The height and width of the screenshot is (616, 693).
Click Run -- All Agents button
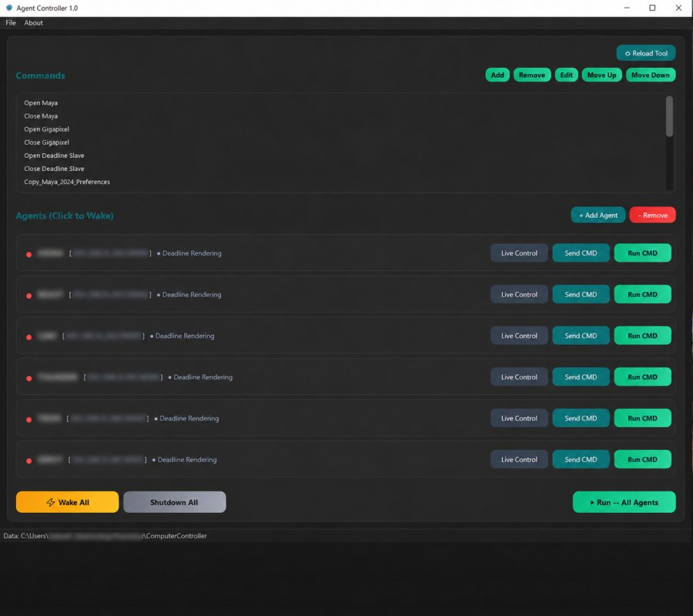(624, 502)
